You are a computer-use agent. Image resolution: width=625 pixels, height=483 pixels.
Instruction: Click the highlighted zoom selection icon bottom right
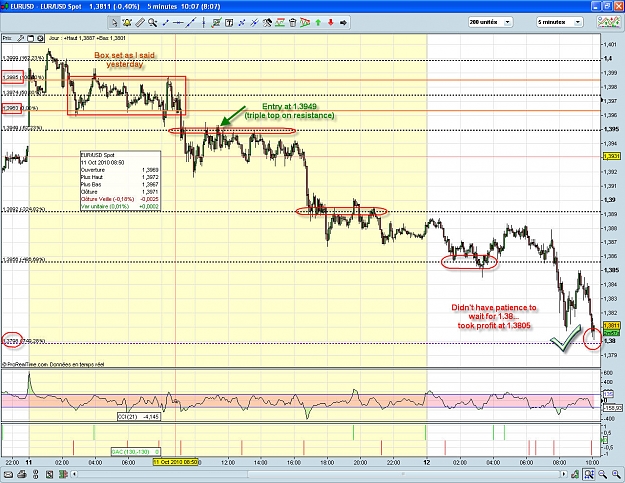pyautogui.click(x=589, y=474)
